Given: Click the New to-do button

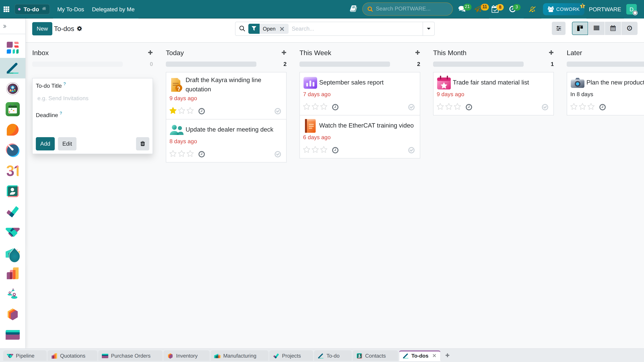Looking at the screenshot, I should point(42,29).
